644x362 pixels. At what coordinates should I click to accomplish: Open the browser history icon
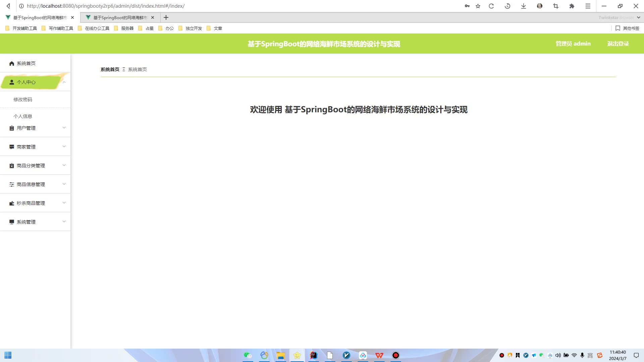507,6
